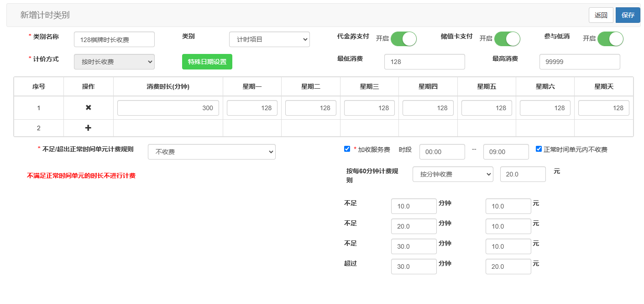644x304 pixels.
Task: Open the 计价方式 dropdown
Action: point(114,62)
